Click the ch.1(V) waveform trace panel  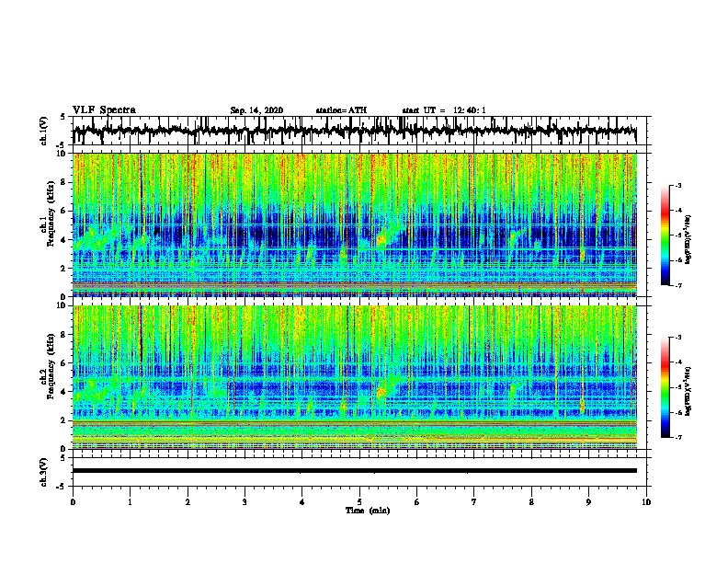click(359, 131)
